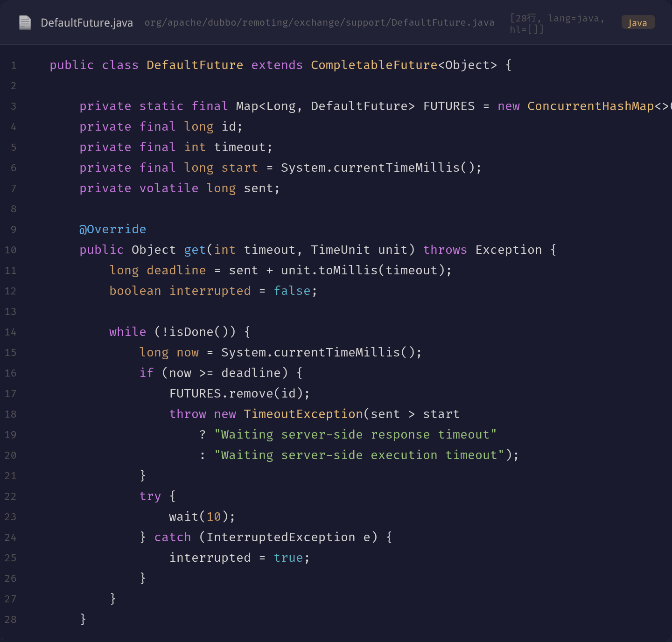Viewport: 672px width, 642px height.
Task: Click 'wait(10);' call
Action: coord(202,516)
